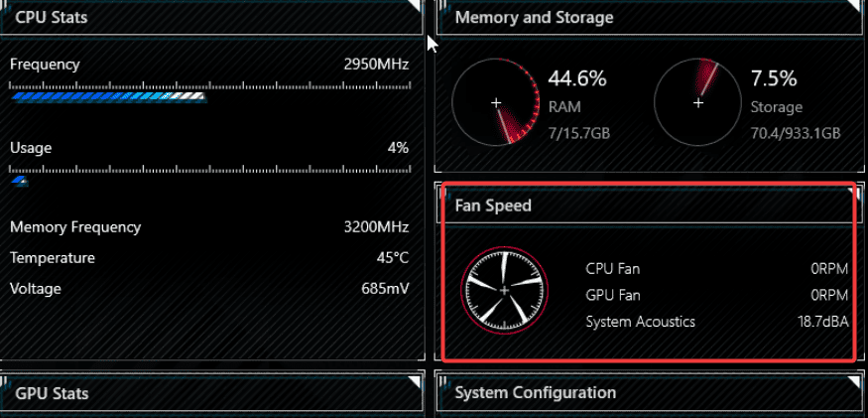The width and height of the screenshot is (868, 418).
Task: Click the Storage usage circular gauge
Action: coord(698,102)
